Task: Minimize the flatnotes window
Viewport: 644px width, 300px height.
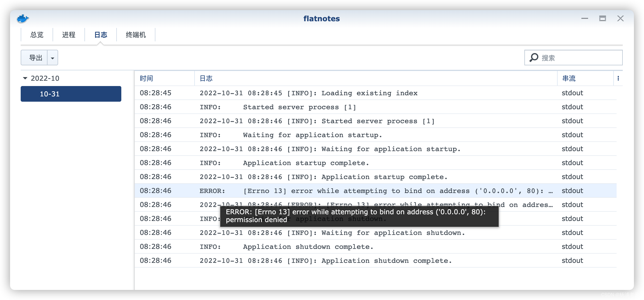Action: point(584,18)
